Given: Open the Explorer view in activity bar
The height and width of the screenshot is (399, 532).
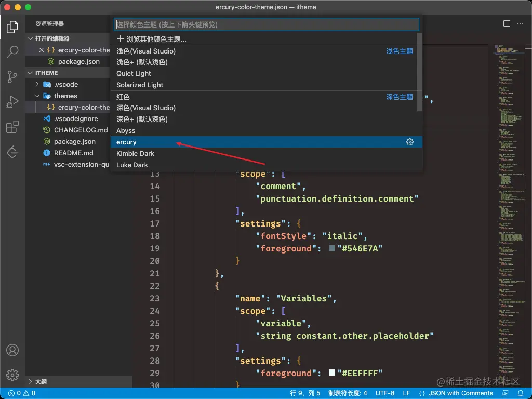Looking at the screenshot, I should 12,27.
